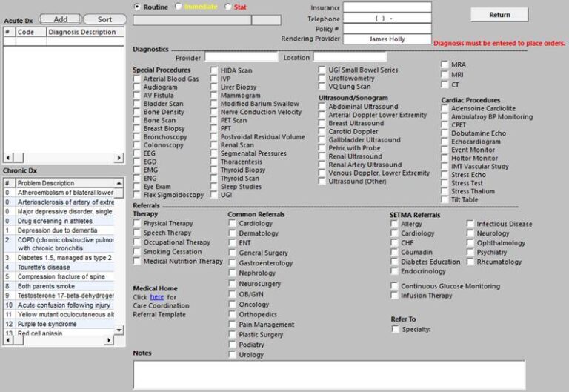Image resolution: width=569 pixels, height=392 pixels.
Task: Check the Arterial Blood Gas checkbox
Action: [137, 79]
